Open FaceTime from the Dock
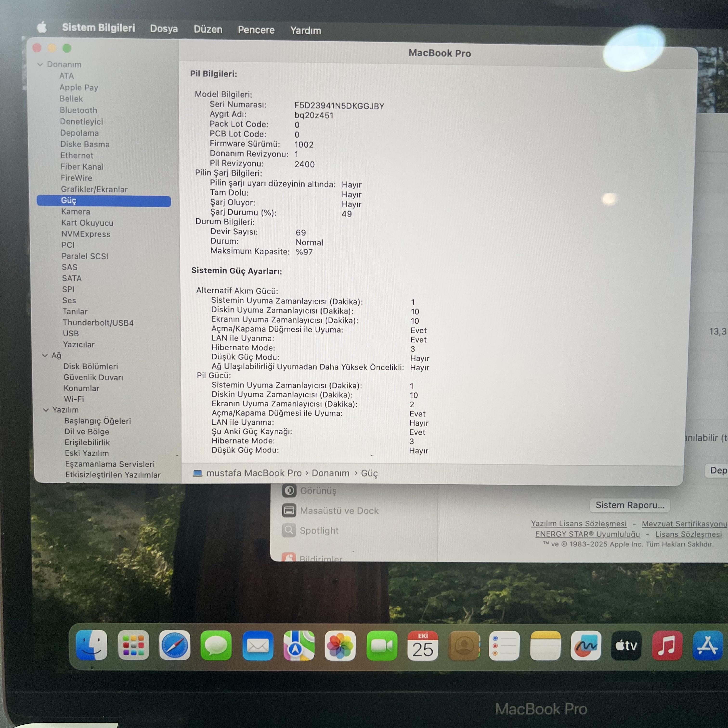The height and width of the screenshot is (728, 728). tap(381, 646)
